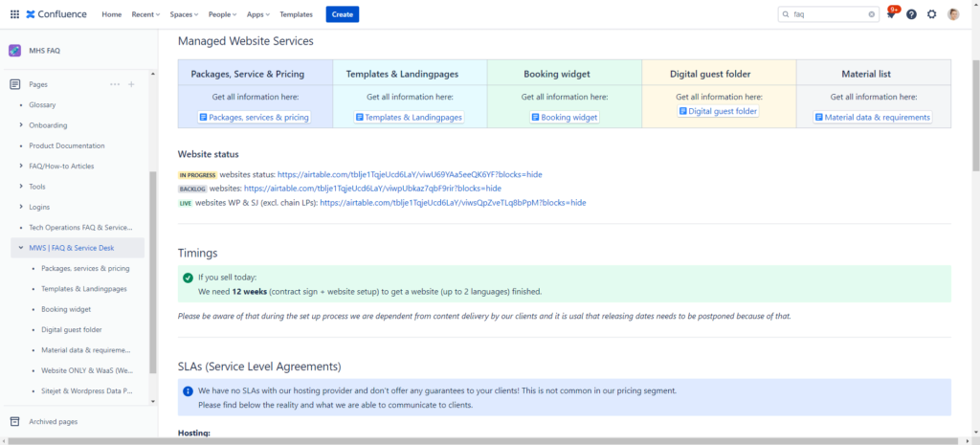Click the Confluence logo
Image resolution: width=980 pixels, height=445 pixels.
[x=58, y=14]
